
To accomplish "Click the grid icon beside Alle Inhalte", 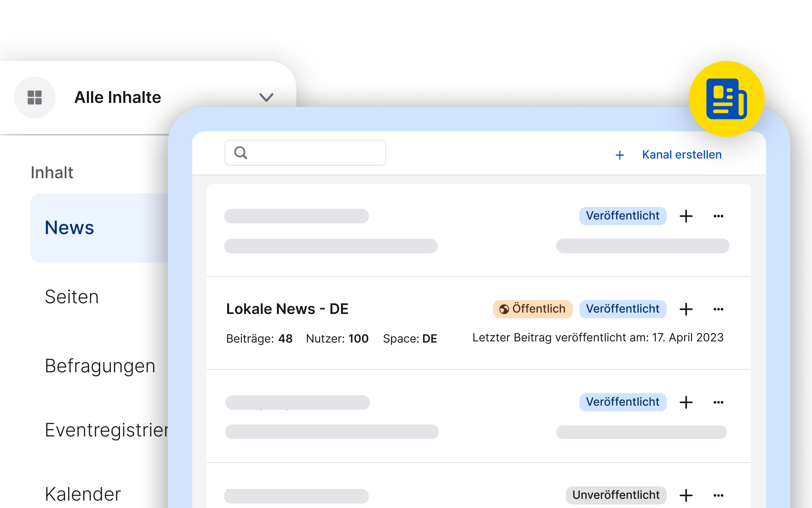I will point(35,98).
